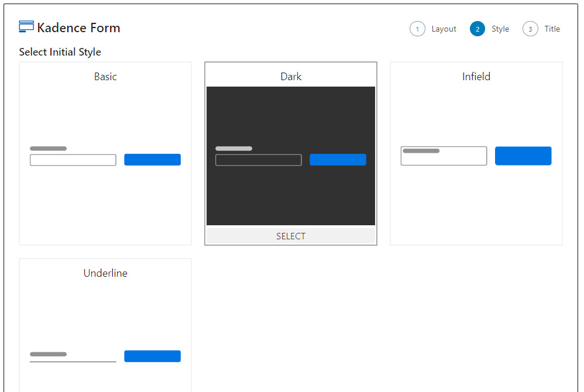
Task: Click the blue button in Underline preview
Action: pyautogui.click(x=152, y=356)
